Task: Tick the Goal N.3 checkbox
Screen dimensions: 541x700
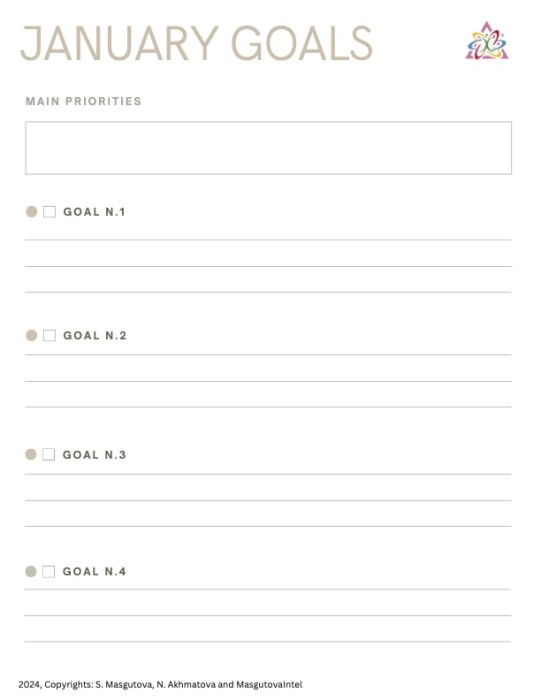Action: click(x=49, y=454)
